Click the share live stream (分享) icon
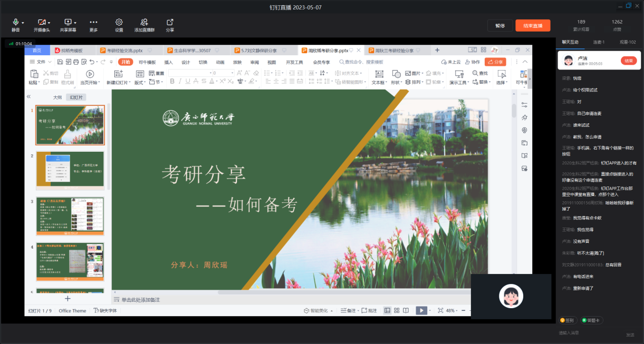 click(170, 22)
